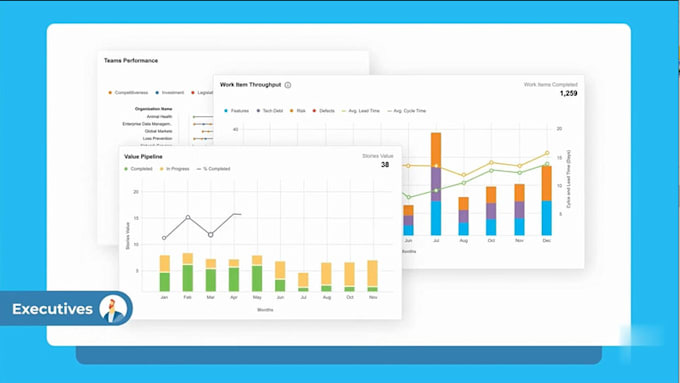Click the tall Jul bar in Work Item Throughput
The image size is (680, 383).
pos(436,184)
